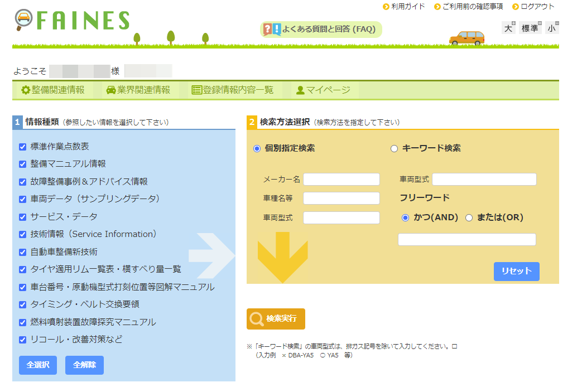Uncheck the 燃料噴射装置故障探究マニュアル checkbox
This screenshot has height=392, width=582.
tap(22, 322)
